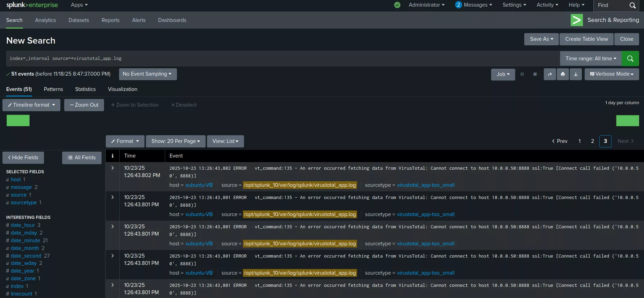
Task: Hide the fields sidebar
Action: [x=23, y=158]
